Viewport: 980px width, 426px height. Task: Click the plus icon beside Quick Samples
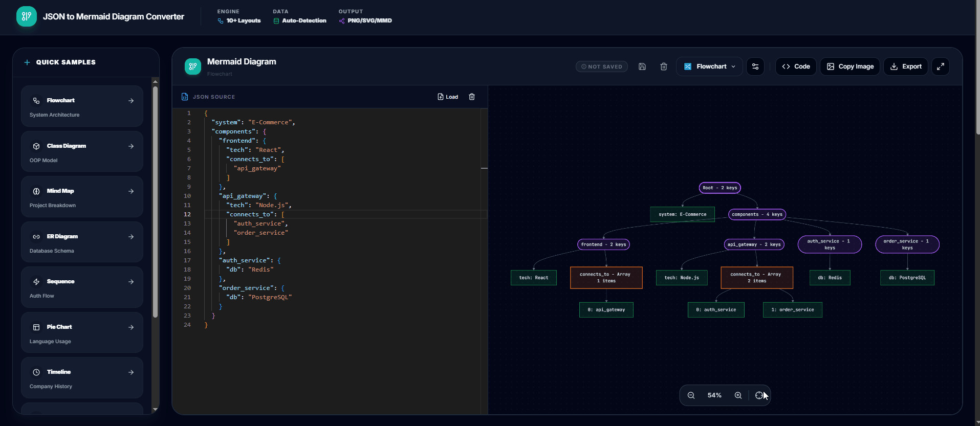coord(27,62)
